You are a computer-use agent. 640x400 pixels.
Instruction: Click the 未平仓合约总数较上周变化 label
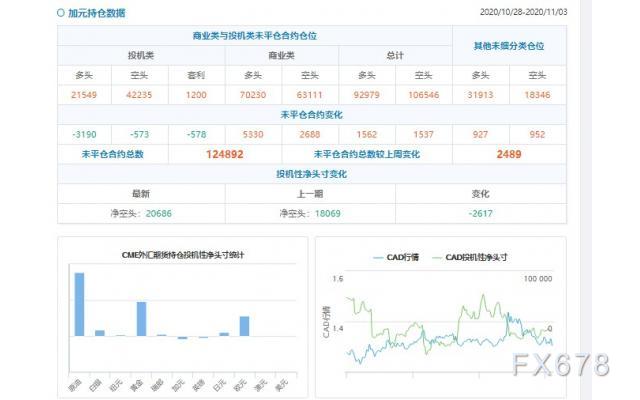tap(367, 154)
